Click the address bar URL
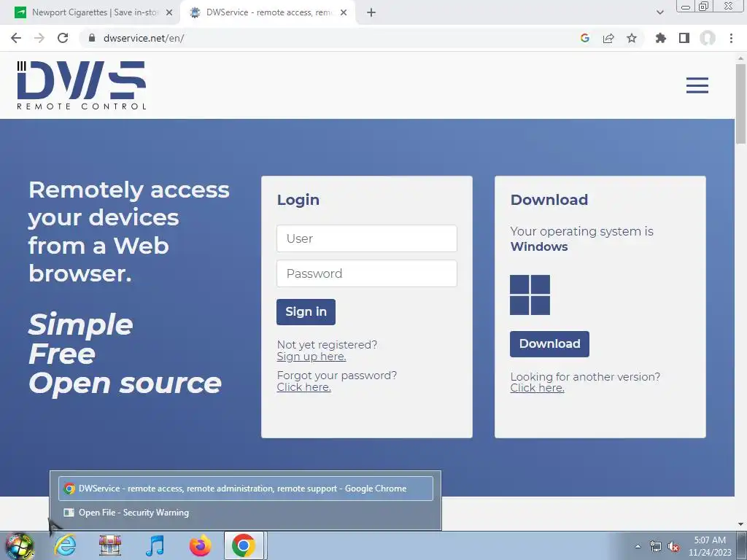 pos(144,38)
